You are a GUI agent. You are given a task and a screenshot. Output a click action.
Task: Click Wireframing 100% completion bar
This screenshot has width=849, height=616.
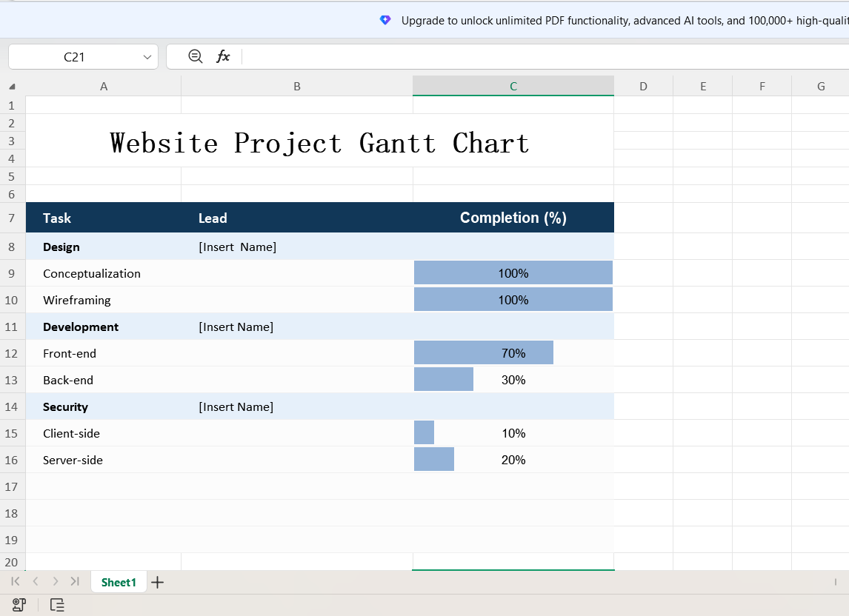[x=513, y=299]
